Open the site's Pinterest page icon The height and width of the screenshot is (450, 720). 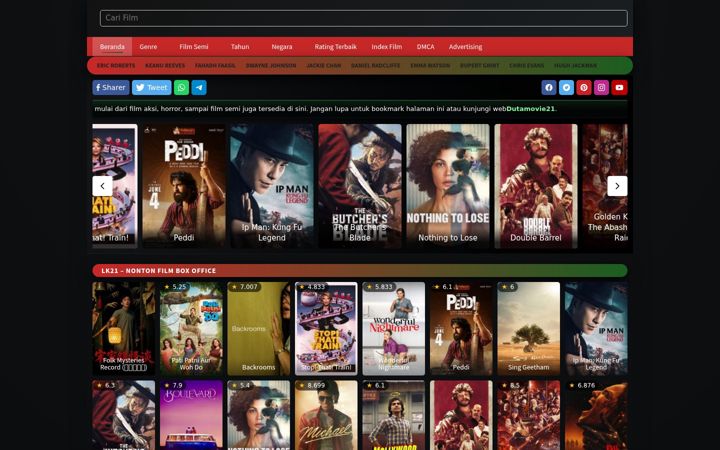pos(584,87)
